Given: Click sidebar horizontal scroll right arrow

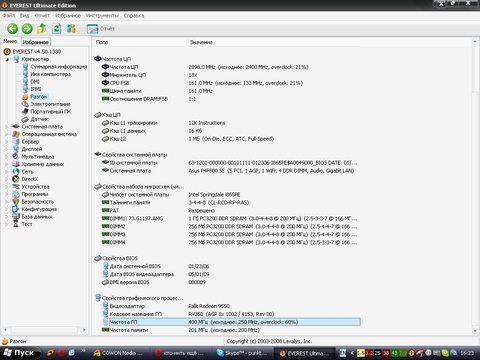Looking at the screenshot, I should (84, 330).
